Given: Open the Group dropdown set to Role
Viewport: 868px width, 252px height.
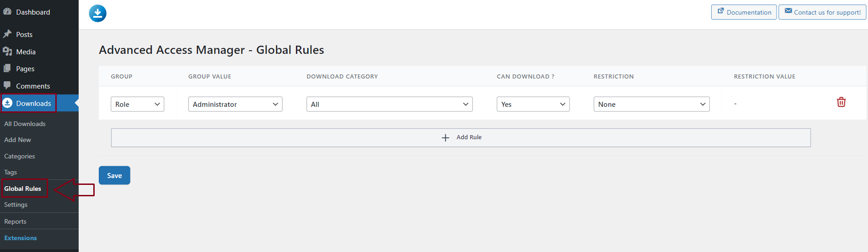Looking at the screenshot, I should click(x=137, y=104).
